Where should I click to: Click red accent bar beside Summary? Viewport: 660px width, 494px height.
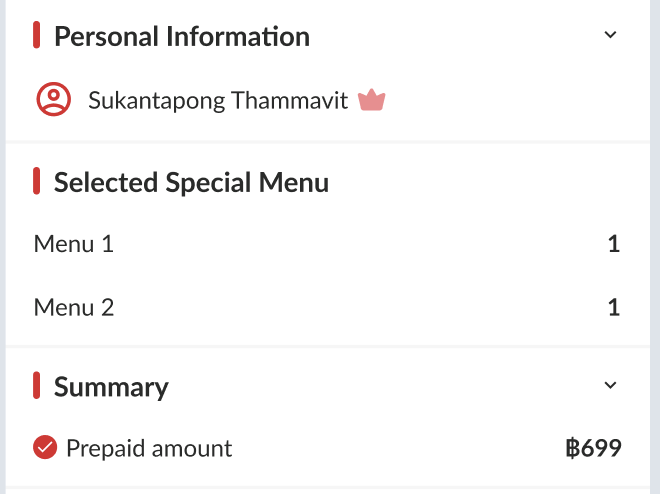click(x=37, y=386)
